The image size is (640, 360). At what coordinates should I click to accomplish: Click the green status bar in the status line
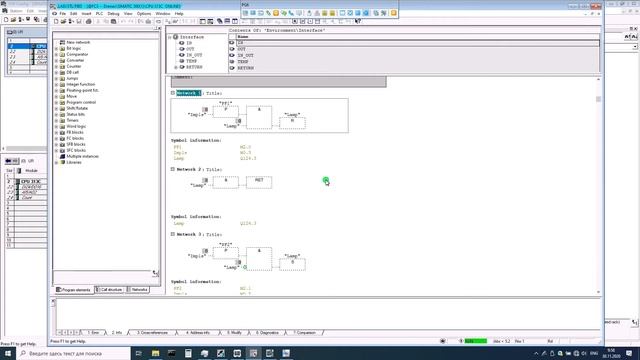click(x=476, y=341)
